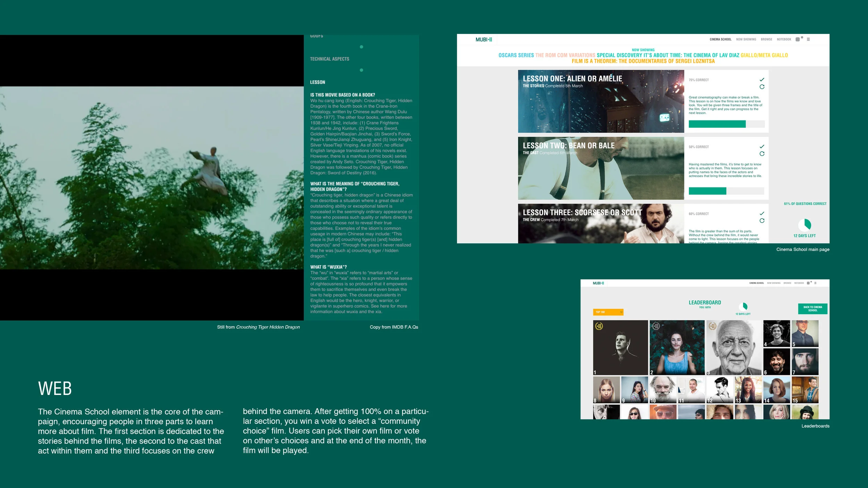This screenshot has height=488, width=868.
Task: Open It's About Time: Lav Diaz link
Action: (x=691, y=56)
